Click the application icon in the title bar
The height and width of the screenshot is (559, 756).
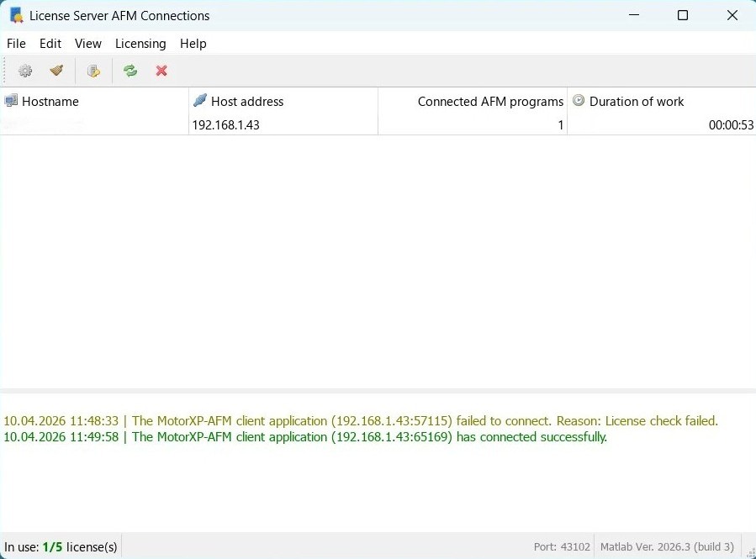pyautogui.click(x=13, y=15)
